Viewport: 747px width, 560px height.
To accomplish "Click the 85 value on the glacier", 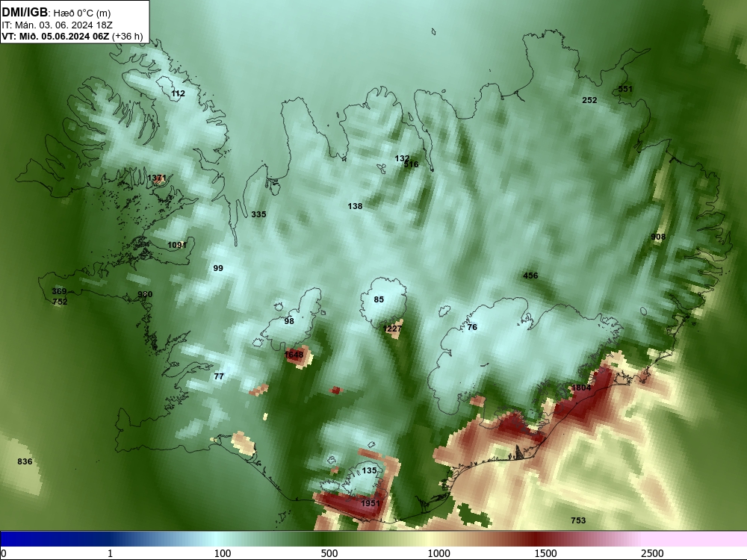I will [379, 299].
